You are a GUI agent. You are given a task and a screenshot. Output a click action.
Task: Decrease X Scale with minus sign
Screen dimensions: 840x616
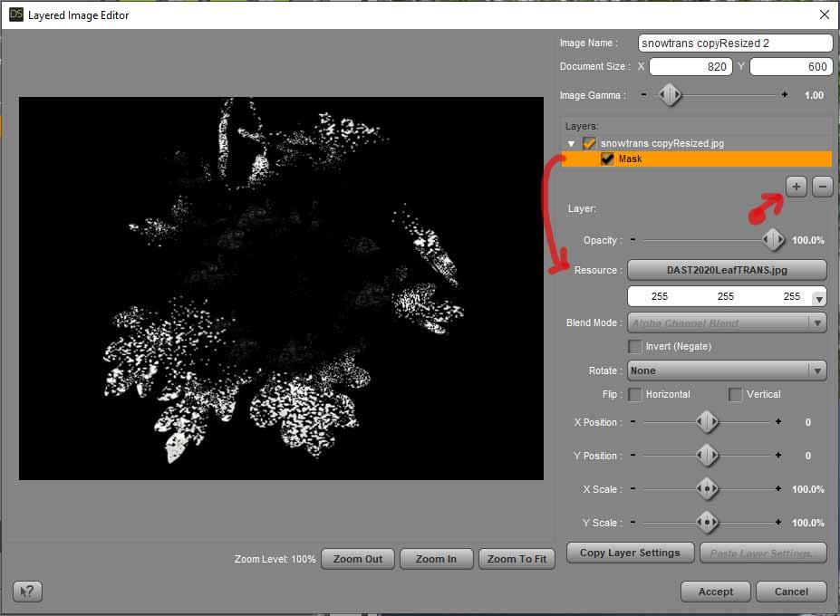point(632,488)
